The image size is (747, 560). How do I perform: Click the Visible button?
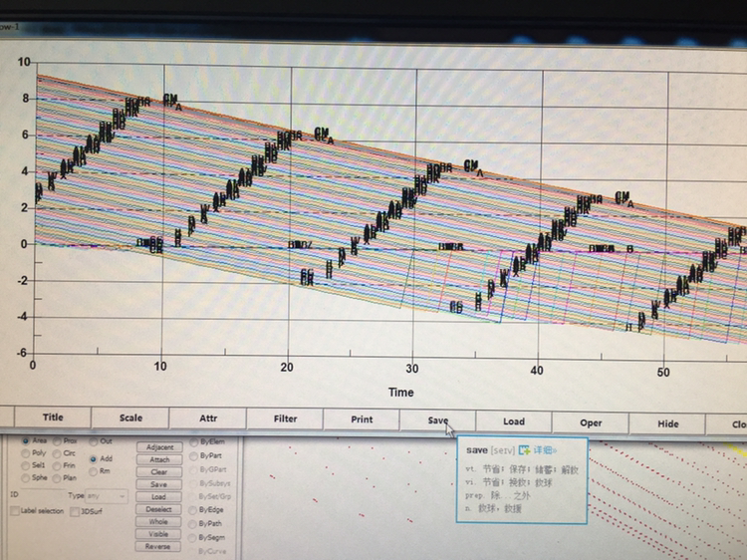158,534
